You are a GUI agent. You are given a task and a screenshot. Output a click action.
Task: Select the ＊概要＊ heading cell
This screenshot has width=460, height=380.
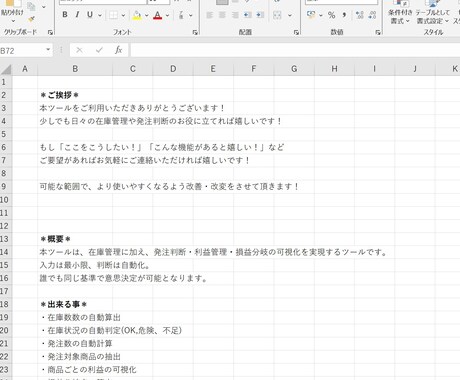coord(75,239)
